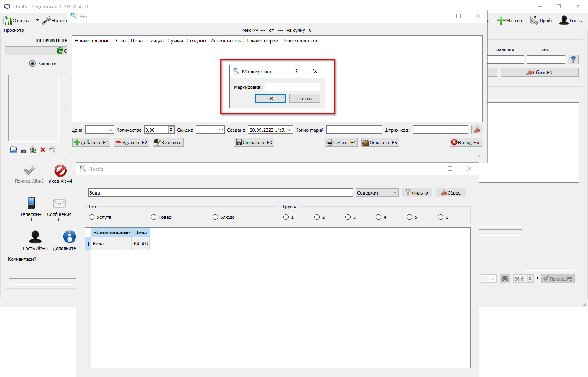Click the broom clear icon beside Штрих-код
The width and height of the screenshot is (588, 377).
tap(477, 130)
